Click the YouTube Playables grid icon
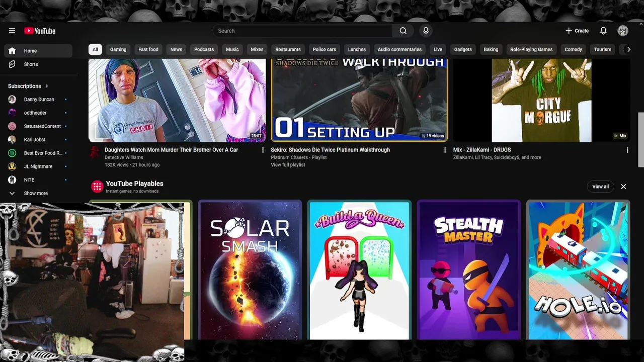The image size is (644, 362). click(x=97, y=187)
